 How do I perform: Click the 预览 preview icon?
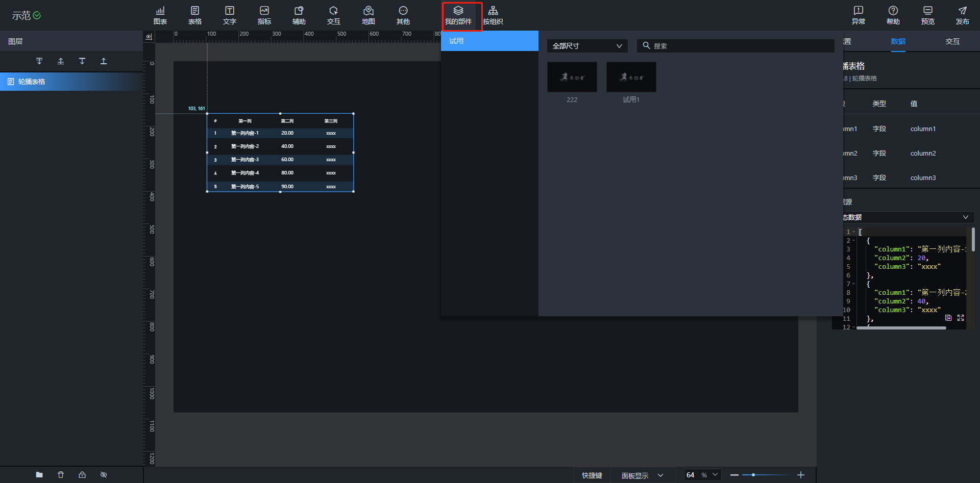927,15
